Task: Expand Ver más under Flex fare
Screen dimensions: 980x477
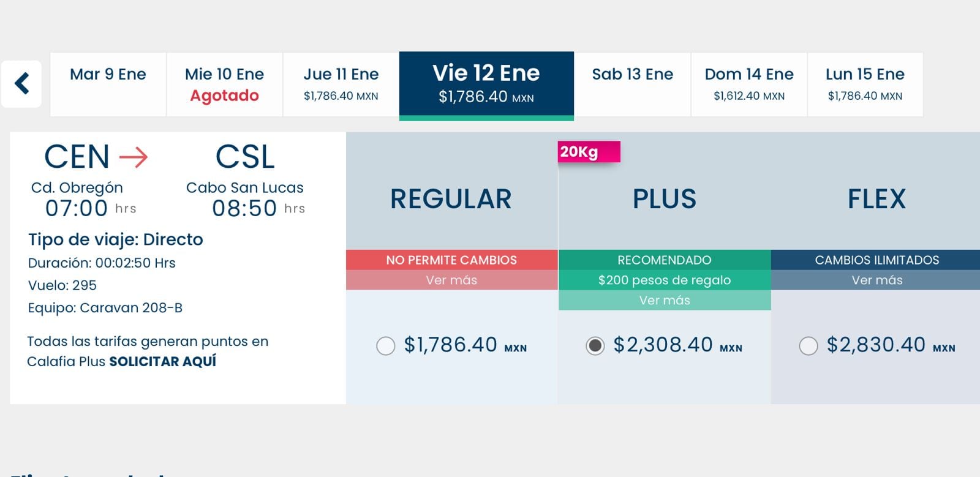Action: (876, 280)
